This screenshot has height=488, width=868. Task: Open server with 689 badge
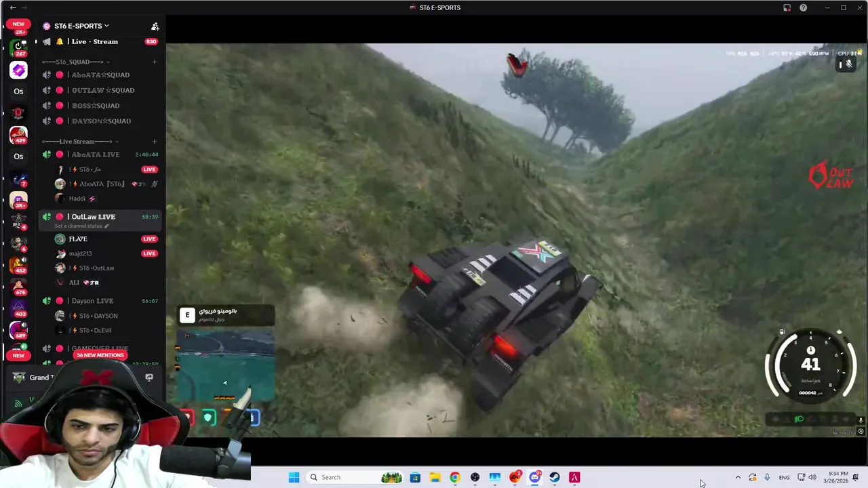18,330
